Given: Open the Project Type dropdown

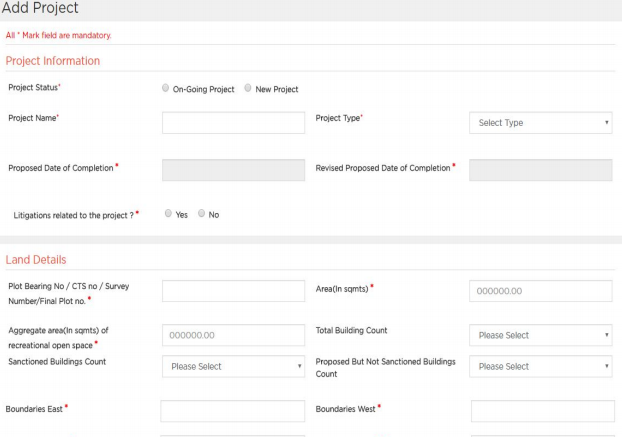Looking at the screenshot, I should point(540,123).
